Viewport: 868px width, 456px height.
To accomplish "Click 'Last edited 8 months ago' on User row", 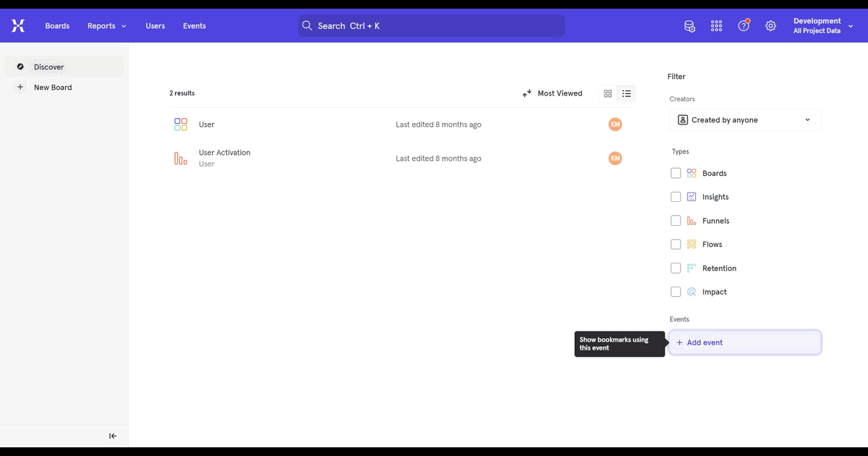I will coord(438,124).
